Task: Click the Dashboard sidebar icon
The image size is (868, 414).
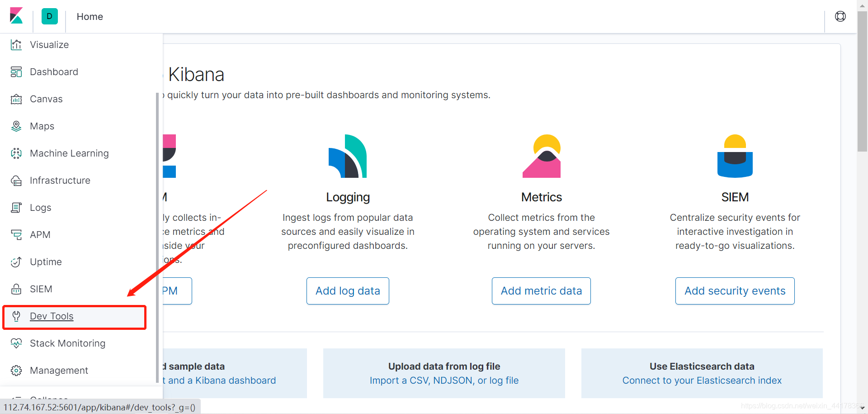Action: (16, 72)
